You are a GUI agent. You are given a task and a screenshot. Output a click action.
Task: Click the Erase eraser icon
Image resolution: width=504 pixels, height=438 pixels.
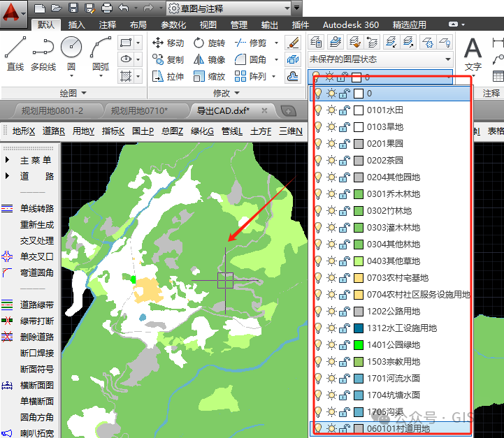[293, 43]
